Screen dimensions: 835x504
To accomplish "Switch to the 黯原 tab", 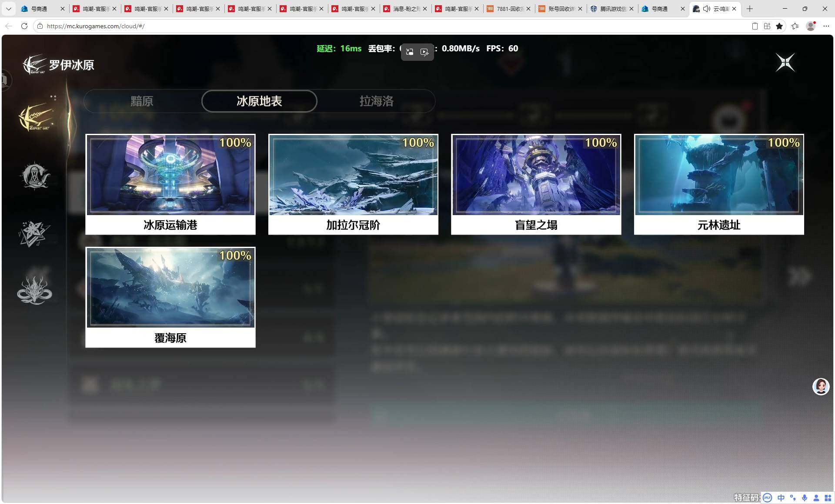I will [x=142, y=101].
